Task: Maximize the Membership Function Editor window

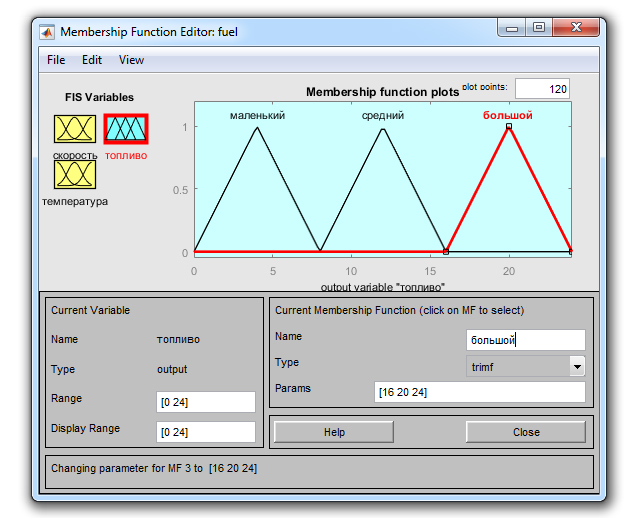Action: [539, 29]
